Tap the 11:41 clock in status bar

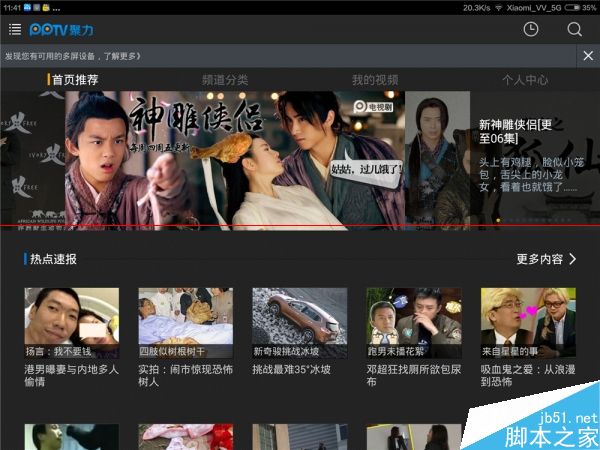click(x=12, y=8)
